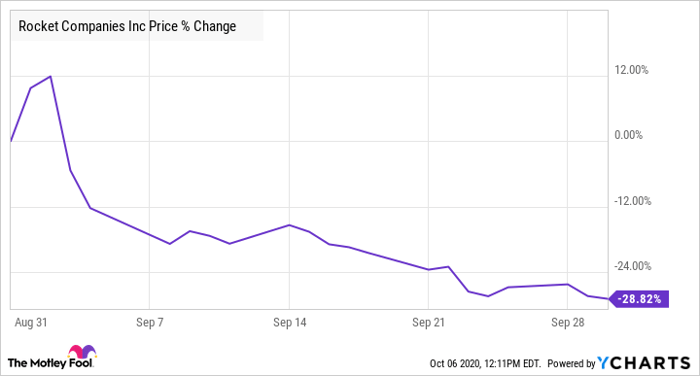The width and height of the screenshot is (700, 376).
Task: Click the Sep 7 date label
Action: [x=150, y=322]
